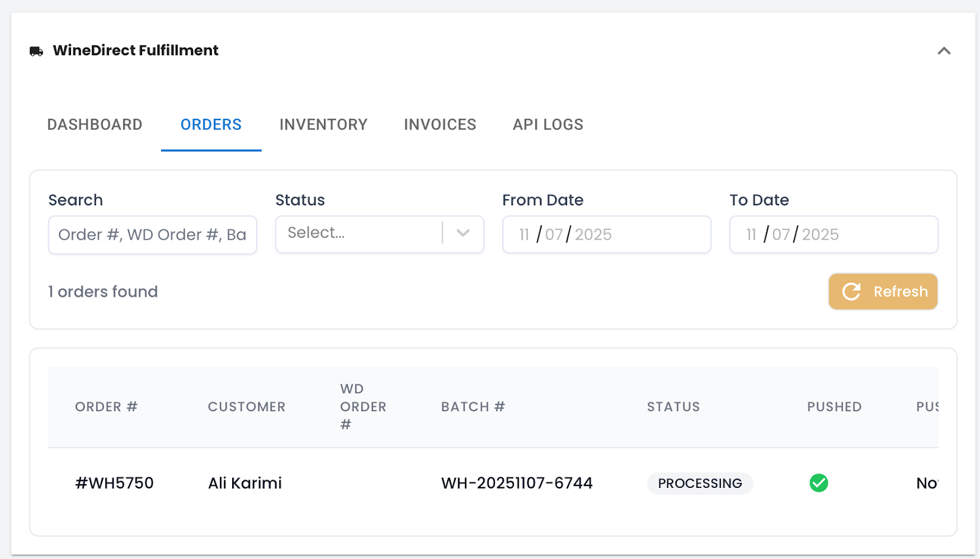The width and height of the screenshot is (980, 559).
Task: Click the Status dropdown chevron arrow
Action: click(x=463, y=233)
